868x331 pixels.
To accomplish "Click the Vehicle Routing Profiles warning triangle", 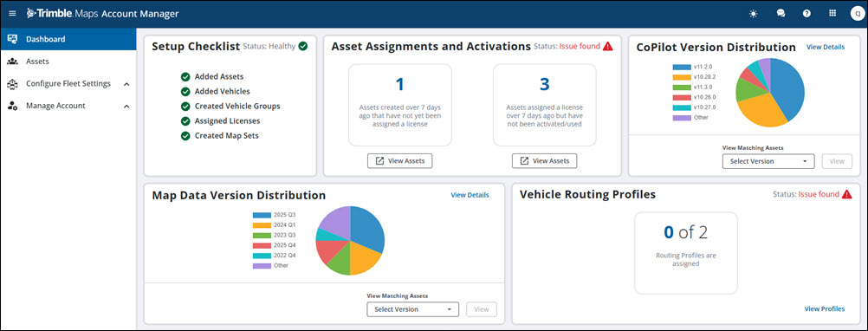I will click(x=846, y=194).
